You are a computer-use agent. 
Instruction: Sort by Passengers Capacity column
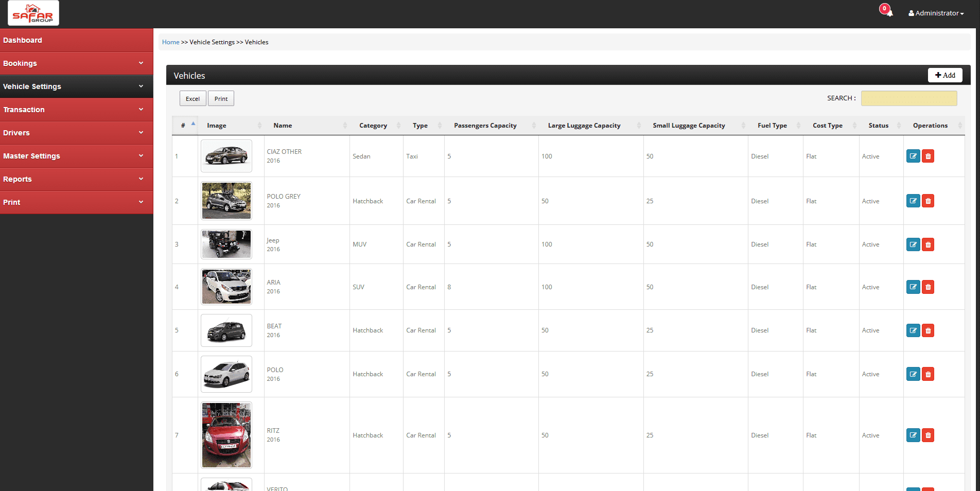click(485, 126)
